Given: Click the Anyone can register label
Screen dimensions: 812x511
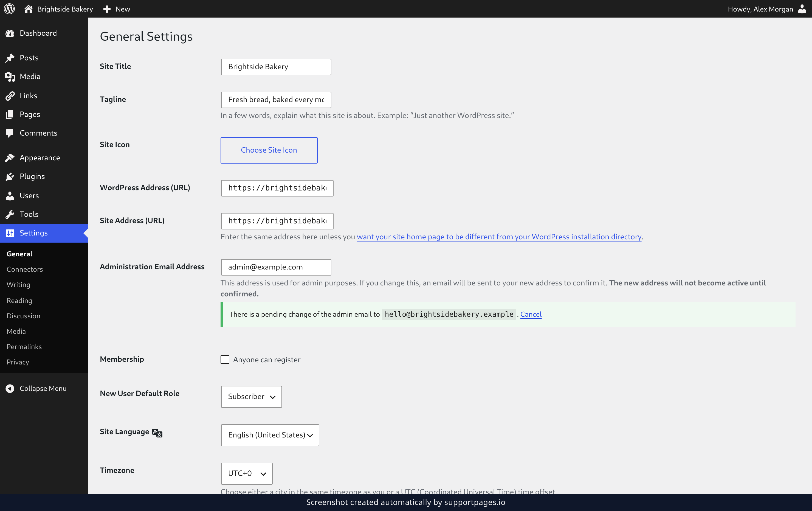Looking at the screenshot, I should 266,360.
